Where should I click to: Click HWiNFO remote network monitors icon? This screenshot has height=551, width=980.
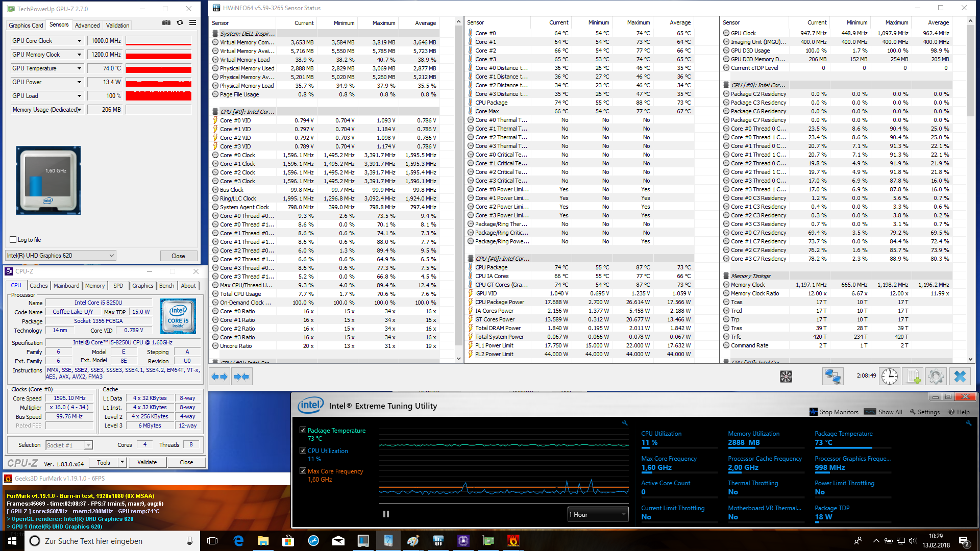(832, 377)
